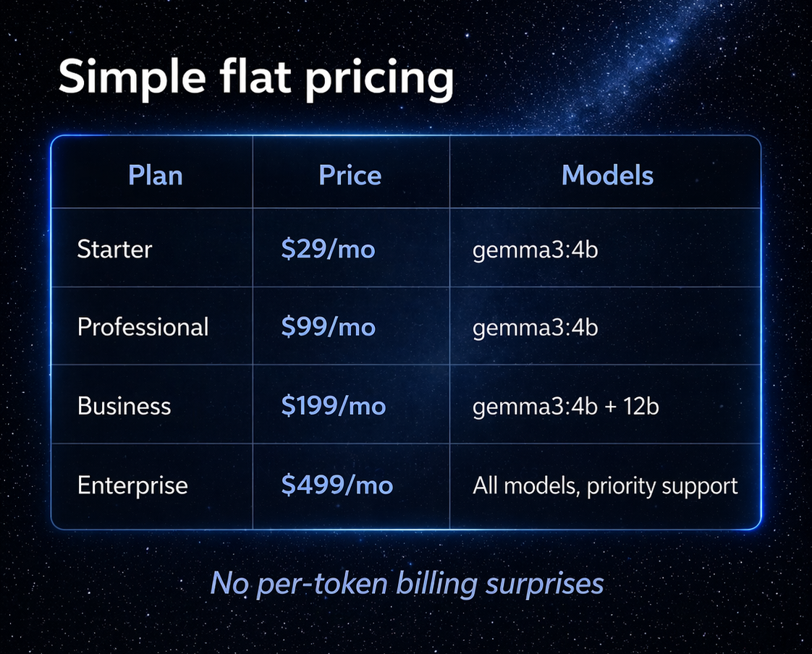Click the 'No per-token billing surprises' tagline
The height and width of the screenshot is (654, 812).
tap(407, 584)
